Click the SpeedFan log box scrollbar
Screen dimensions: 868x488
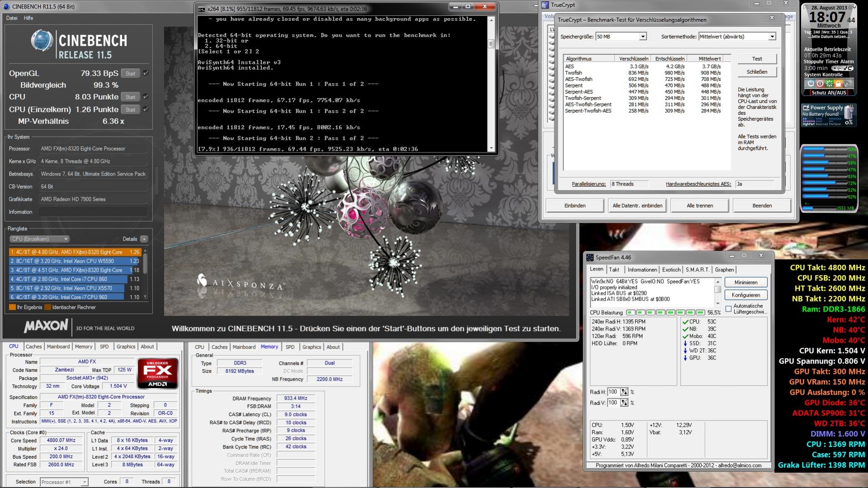coord(717,292)
